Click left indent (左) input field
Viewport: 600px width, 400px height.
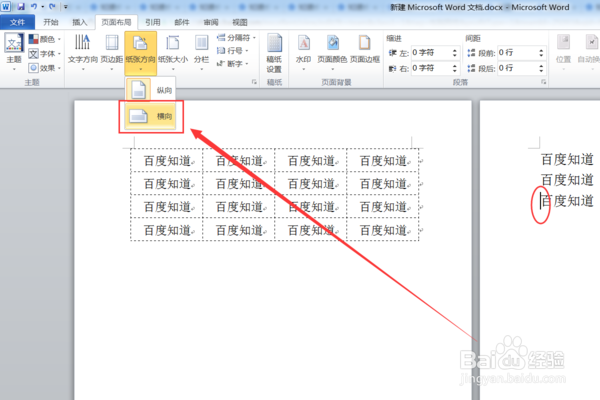[x=431, y=53]
